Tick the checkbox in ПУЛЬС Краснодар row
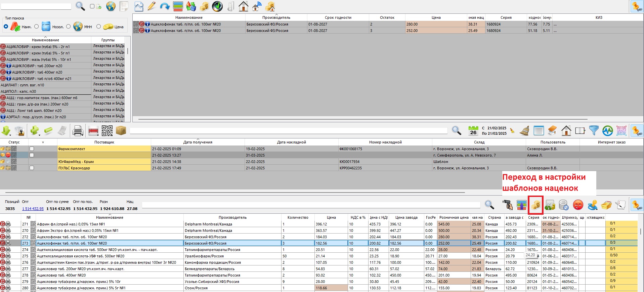Screen dimensions: 644x292 32,168
